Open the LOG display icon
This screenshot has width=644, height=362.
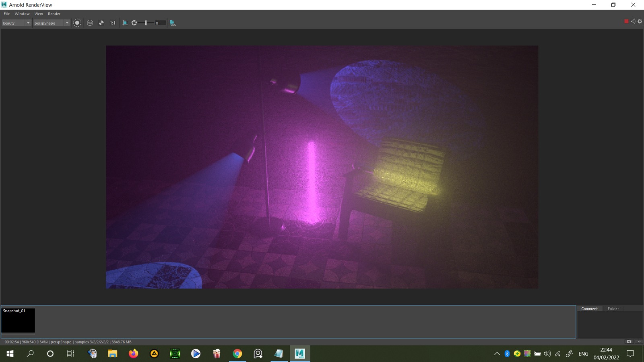point(172,23)
